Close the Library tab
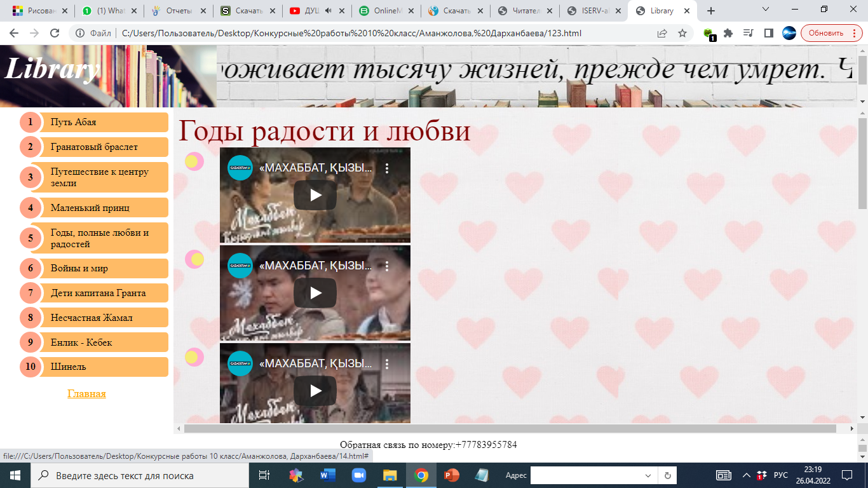868x488 pixels. click(687, 11)
